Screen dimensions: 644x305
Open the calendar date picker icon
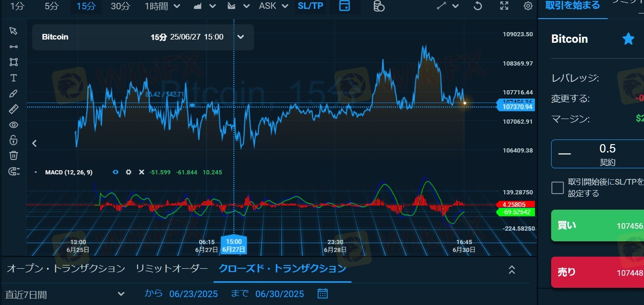click(323, 293)
